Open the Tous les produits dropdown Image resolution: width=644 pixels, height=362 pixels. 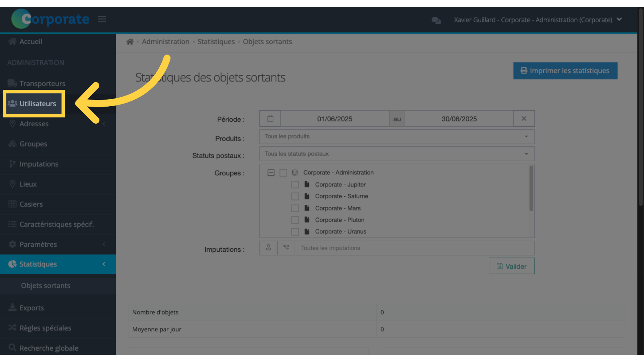(x=397, y=136)
